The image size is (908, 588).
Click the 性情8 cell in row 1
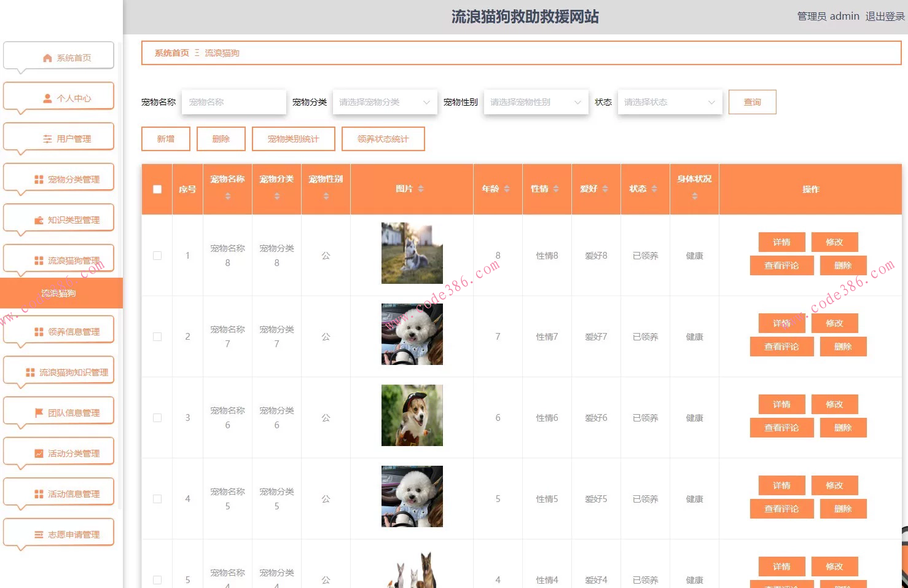(547, 256)
